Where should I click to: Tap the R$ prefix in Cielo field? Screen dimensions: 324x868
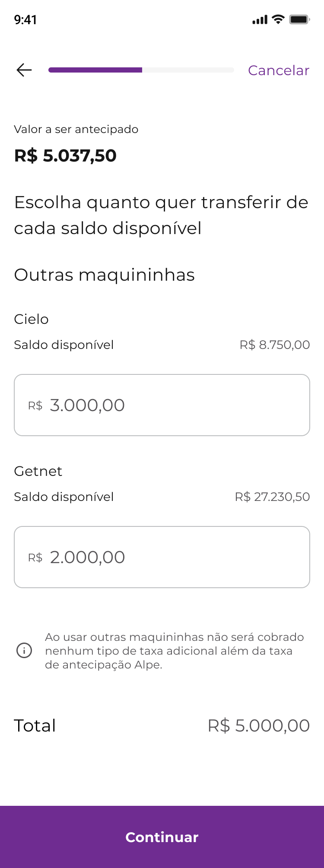click(x=35, y=405)
